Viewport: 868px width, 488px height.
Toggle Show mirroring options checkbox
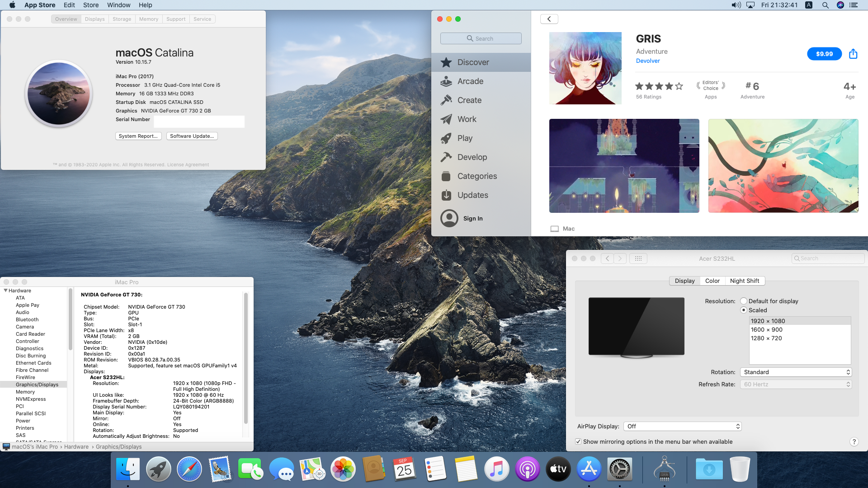(578, 441)
